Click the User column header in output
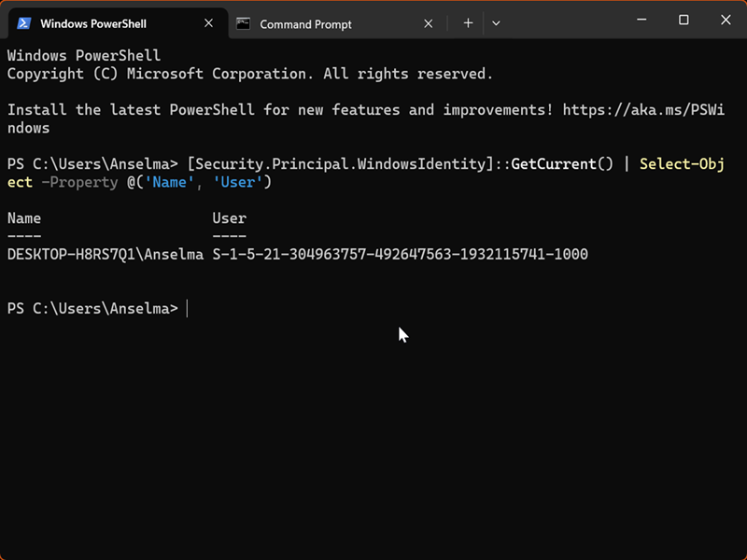Viewport: 747px width, 560px height. coord(229,218)
